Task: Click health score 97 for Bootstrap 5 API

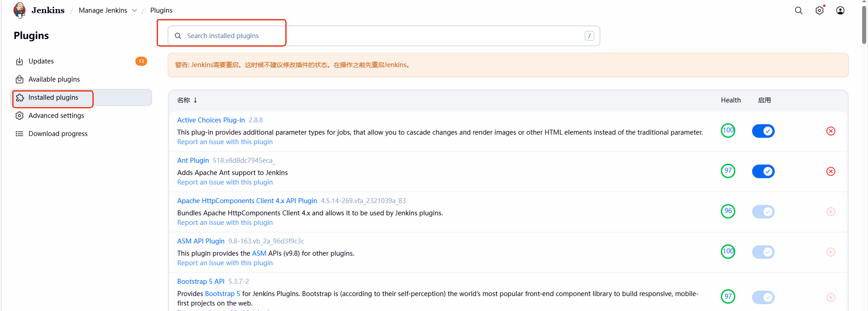Action: click(x=728, y=296)
